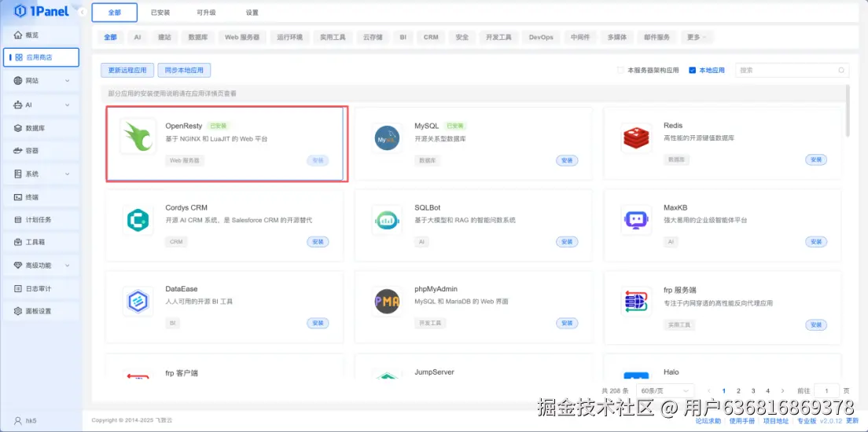Open the 论坛求助 link
The height and width of the screenshot is (432, 868).
(x=708, y=421)
